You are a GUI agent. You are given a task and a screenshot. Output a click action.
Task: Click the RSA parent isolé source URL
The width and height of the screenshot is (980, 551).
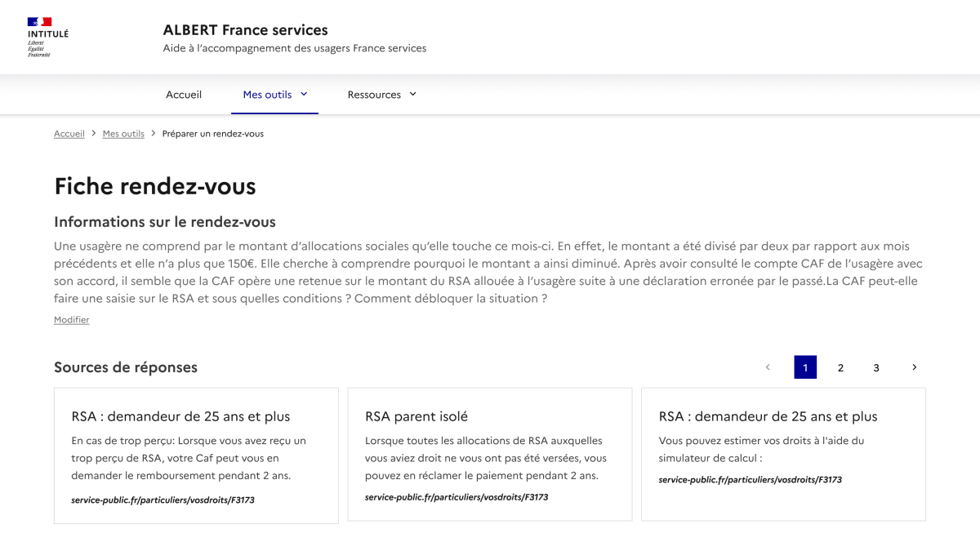click(x=457, y=496)
